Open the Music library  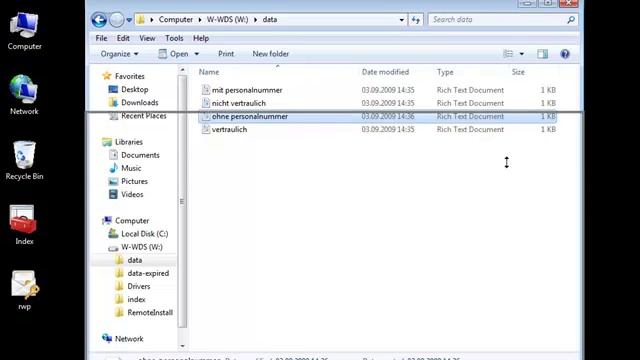131,168
